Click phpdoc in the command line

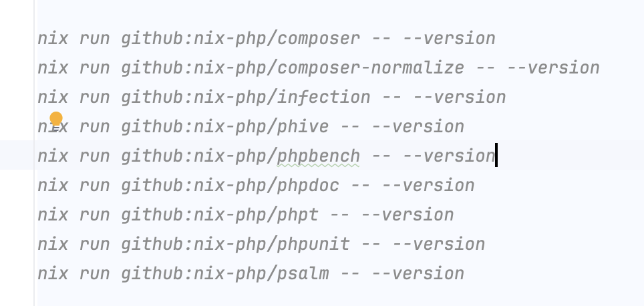point(309,186)
